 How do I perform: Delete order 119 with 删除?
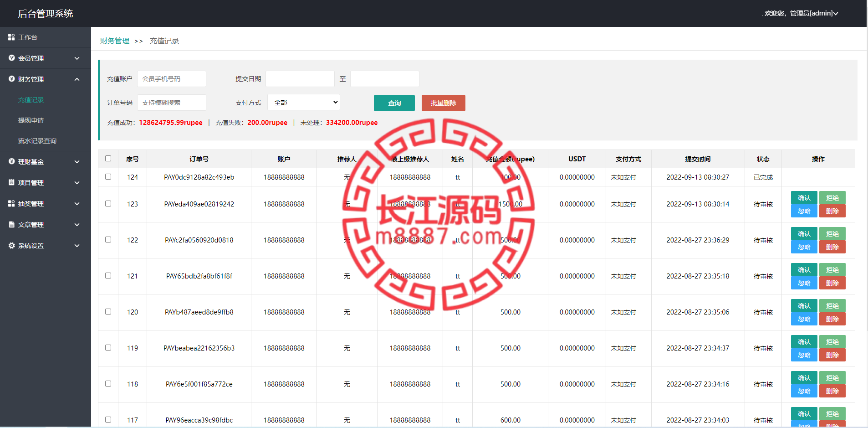[832, 355]
